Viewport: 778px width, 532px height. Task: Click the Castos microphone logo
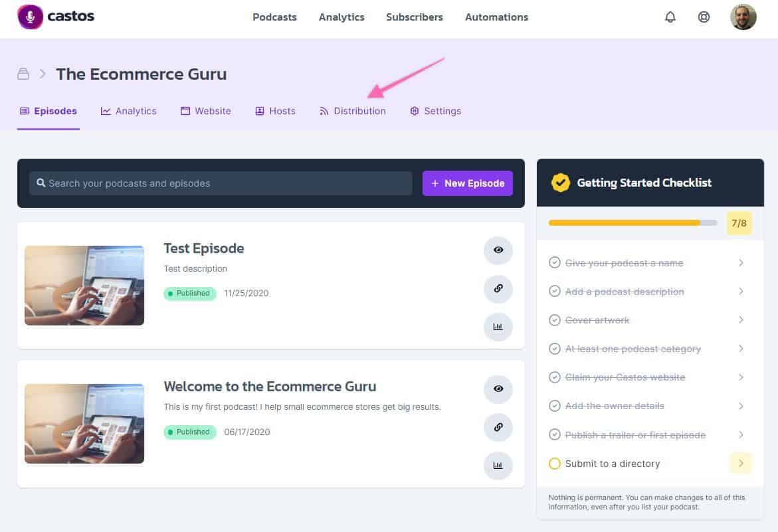[31, 17]
